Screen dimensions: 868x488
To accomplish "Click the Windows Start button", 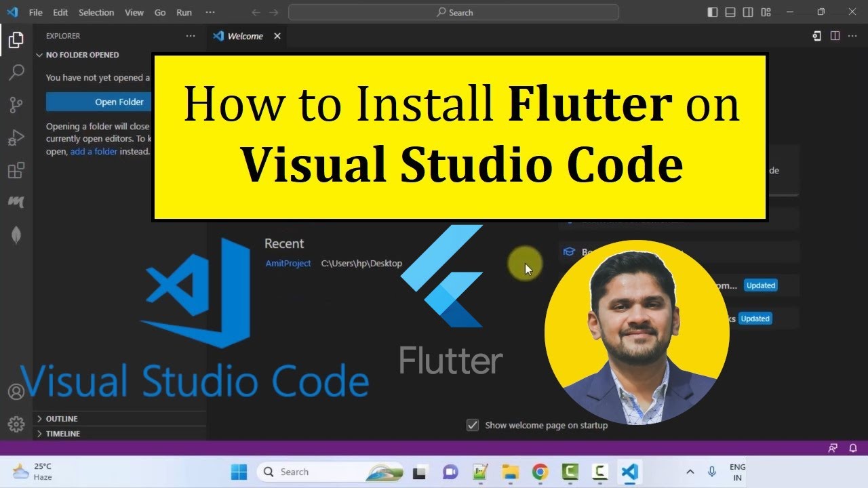I will pyautogui.click(x=239, y=472).
